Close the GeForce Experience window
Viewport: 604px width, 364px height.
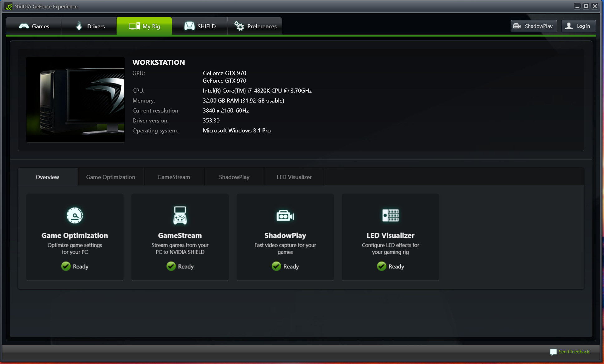tap(595, 6)
